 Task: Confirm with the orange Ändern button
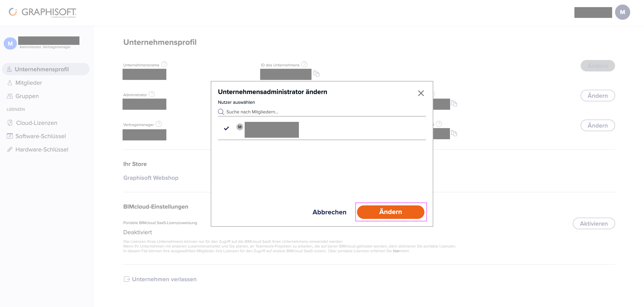(x=391, y=212)
